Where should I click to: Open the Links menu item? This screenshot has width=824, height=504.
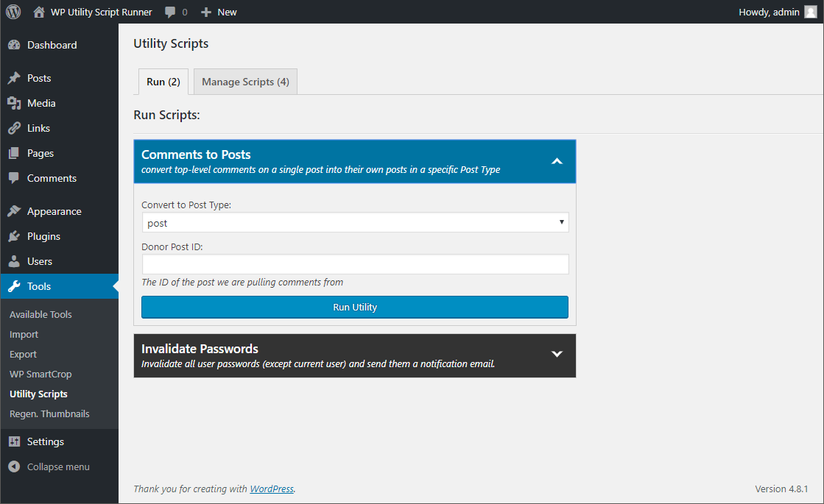38,128
